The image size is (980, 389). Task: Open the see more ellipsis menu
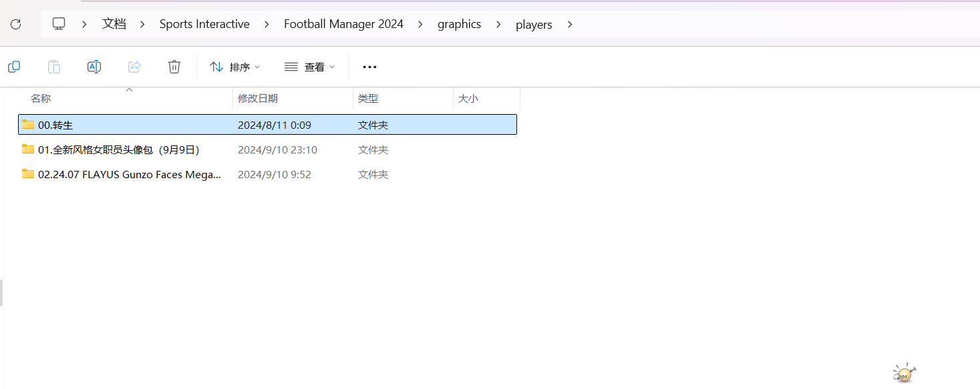pyautogui.click(x=369, y=67)
